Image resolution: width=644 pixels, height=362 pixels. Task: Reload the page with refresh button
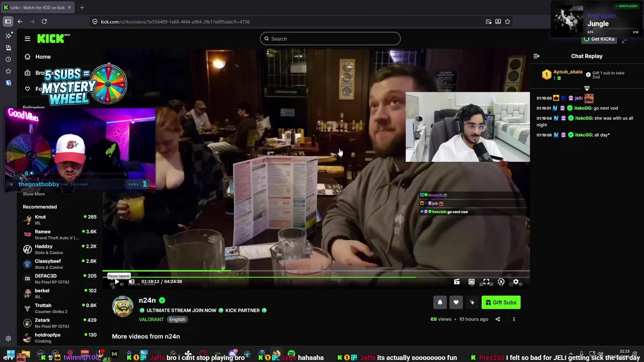44,22
